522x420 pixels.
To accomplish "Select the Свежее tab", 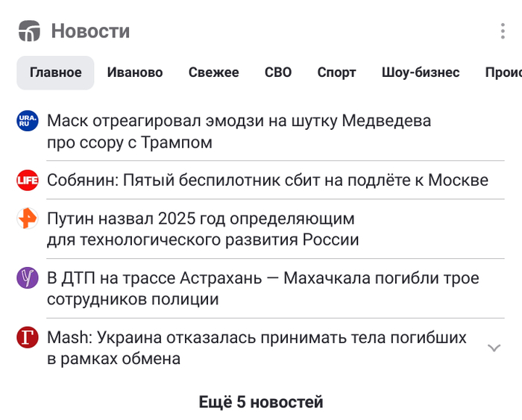I will (214, 72).
